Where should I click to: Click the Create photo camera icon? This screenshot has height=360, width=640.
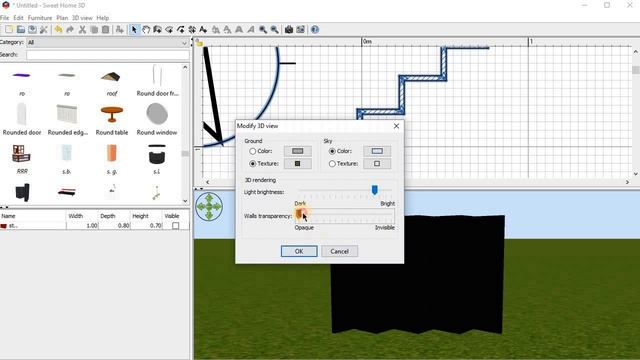click(289, 29)
